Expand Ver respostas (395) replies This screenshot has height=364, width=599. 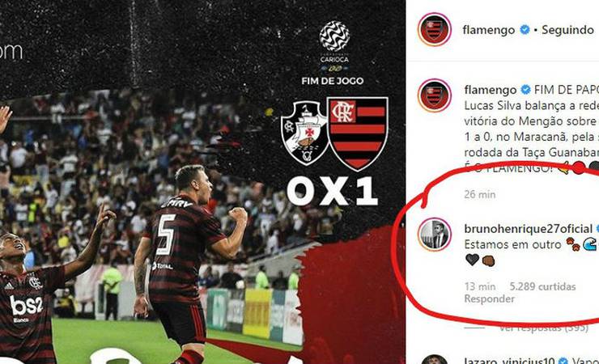pos(543,328)
